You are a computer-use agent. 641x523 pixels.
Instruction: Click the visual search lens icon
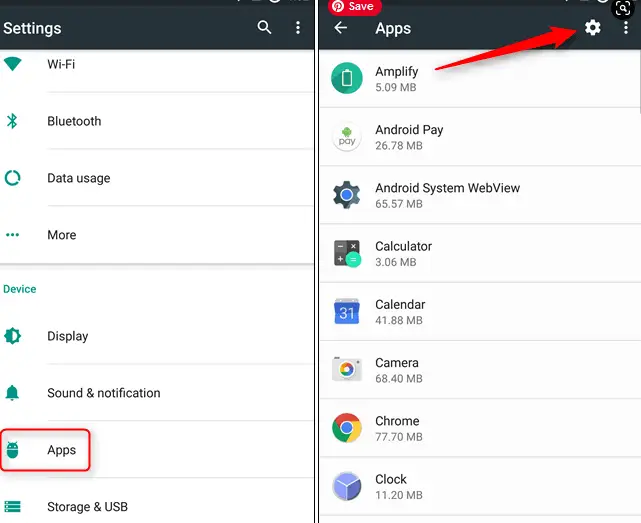(x=623, y=8)
